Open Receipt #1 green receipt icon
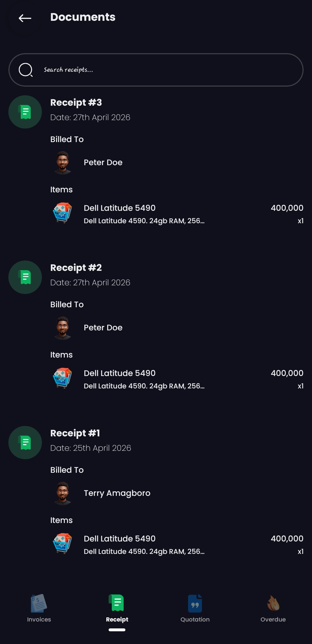Viewport: 312px width, 644px height. (x=25, y=442)
